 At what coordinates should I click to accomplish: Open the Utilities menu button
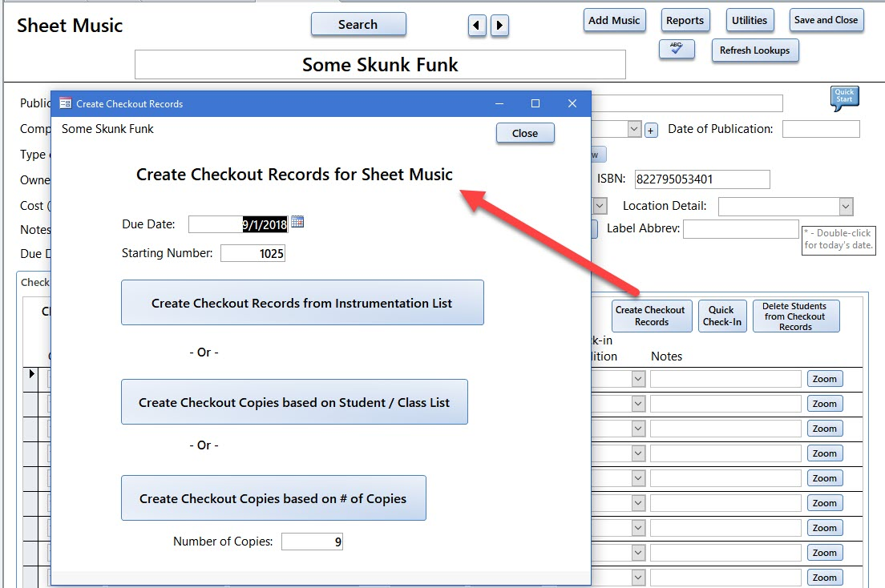tap(749, 21)
